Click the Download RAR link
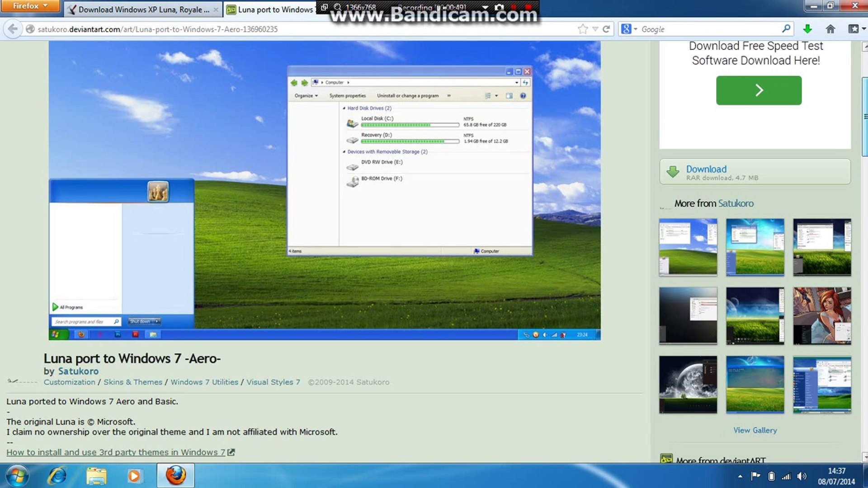This screenshot has height=488, width=868. [706, 169]
